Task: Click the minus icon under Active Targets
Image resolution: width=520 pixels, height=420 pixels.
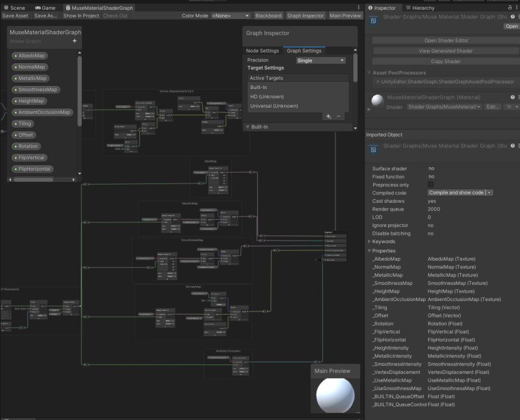Action: click(339, 117)
